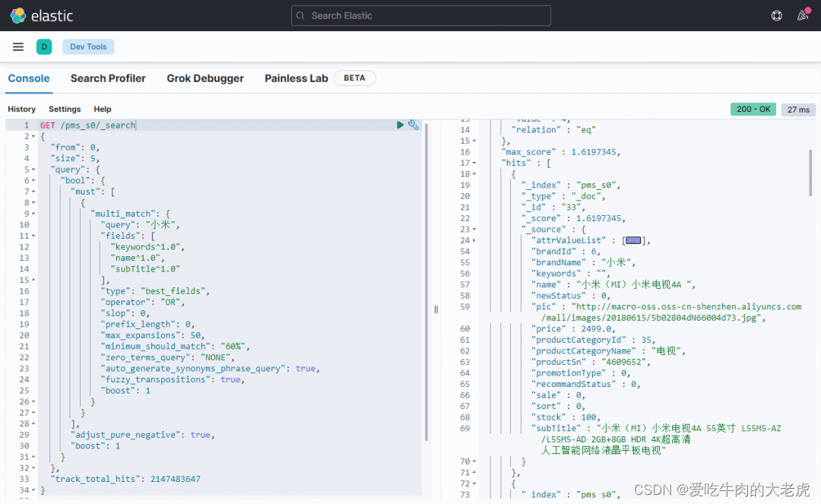This screenshot has width=821, height=504.
Task: Click the "productCategoryName" : "电视" line
Action: pyautogui.click(x=608, y=350)
